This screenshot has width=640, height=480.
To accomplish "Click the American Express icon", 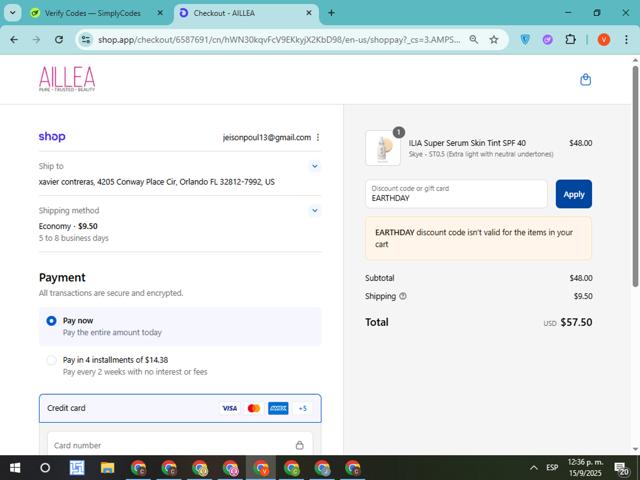I will tap(278, 408).
